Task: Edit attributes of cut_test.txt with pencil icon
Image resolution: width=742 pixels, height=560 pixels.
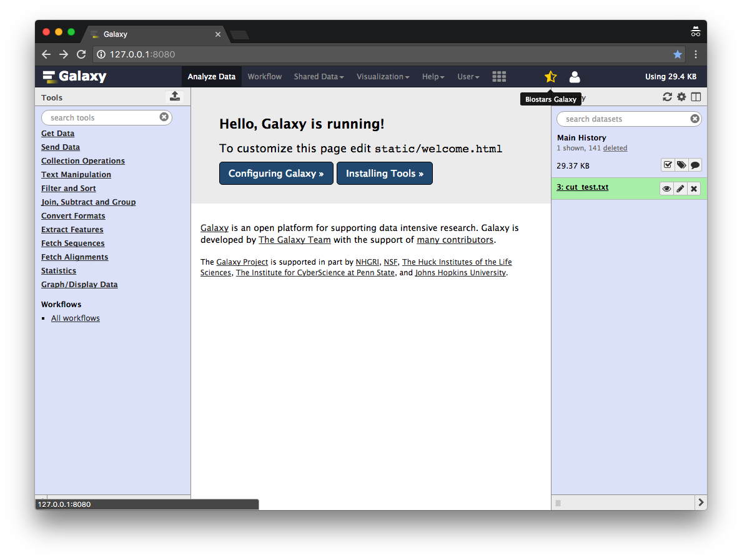Action: [x=680, y=189]
